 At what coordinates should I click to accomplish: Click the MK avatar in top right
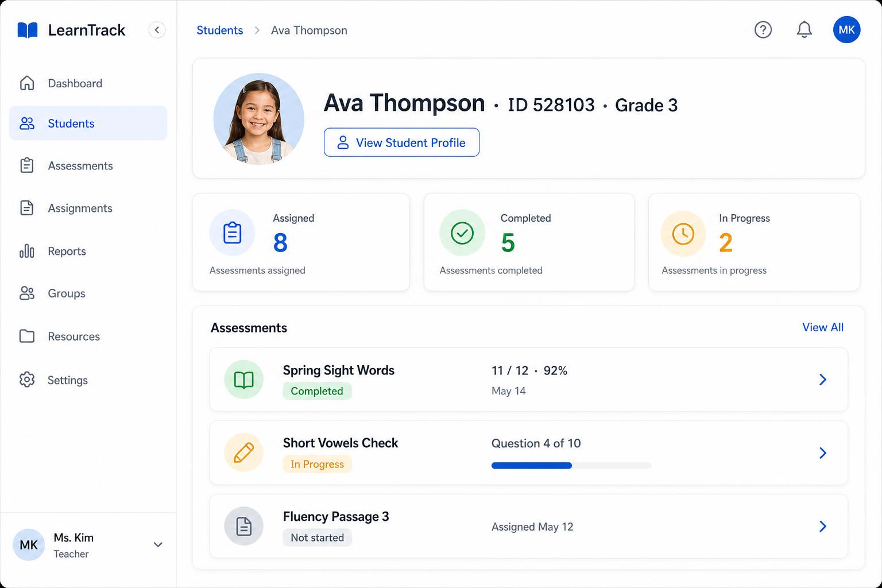pyautogui.click(x=846, y=30)
